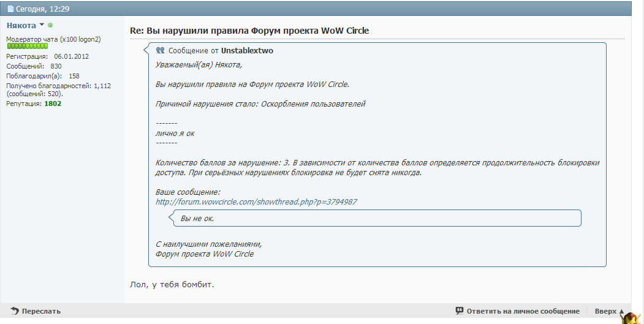
Task: Click the Переслать arrow icon
Action: coord(15,311)
